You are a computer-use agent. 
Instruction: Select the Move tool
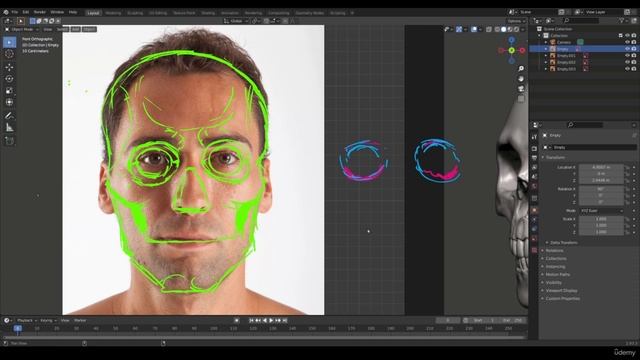pyautogui.click(x=9, y=67)
